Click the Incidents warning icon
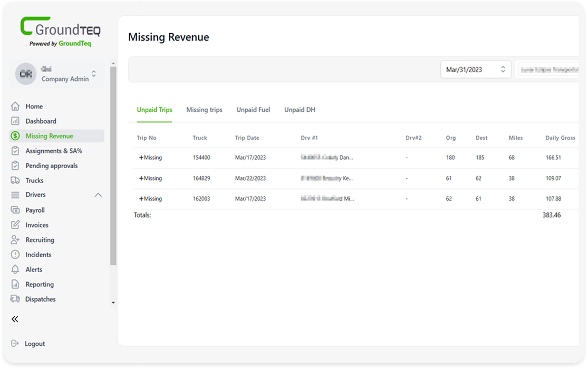This screenshot has width=588, height=369. click(15, 255)
